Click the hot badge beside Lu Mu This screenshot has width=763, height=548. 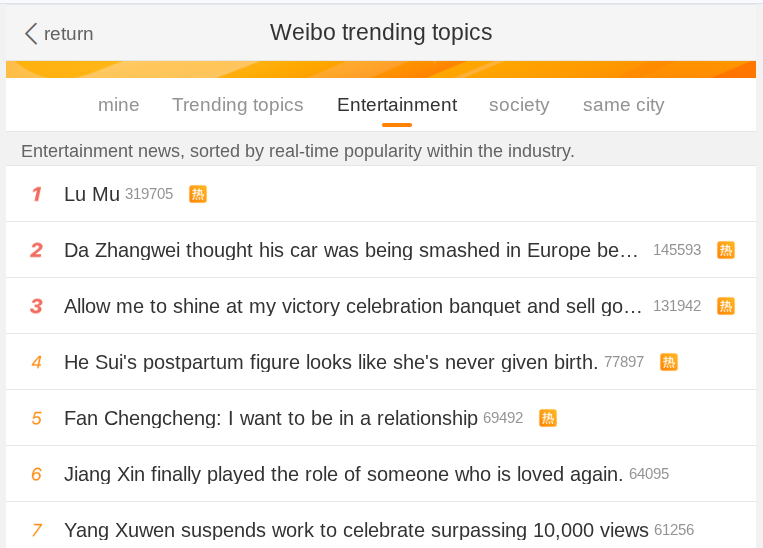coord(198,194)
